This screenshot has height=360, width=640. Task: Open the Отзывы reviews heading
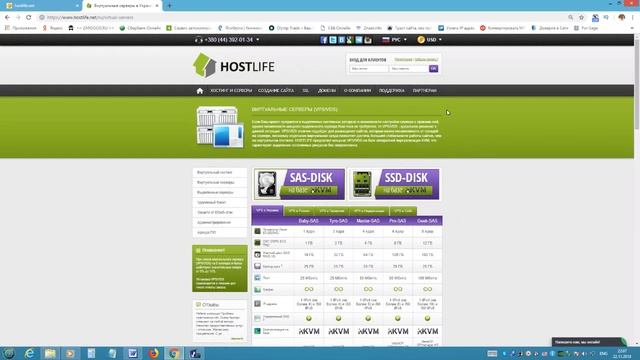pos(211,305)
